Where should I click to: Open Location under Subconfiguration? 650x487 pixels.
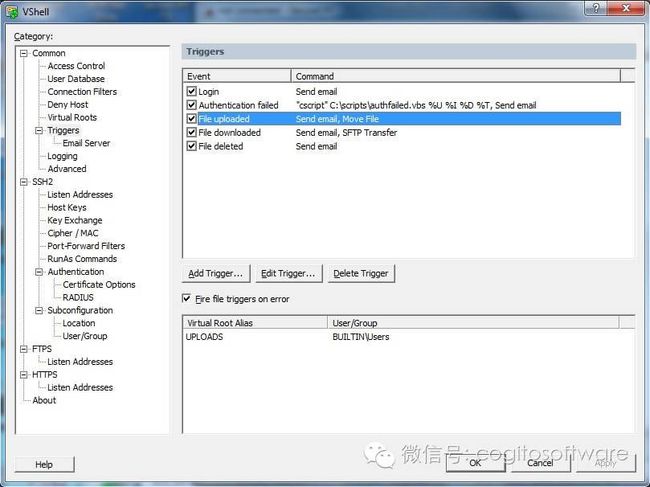point(79,323)
